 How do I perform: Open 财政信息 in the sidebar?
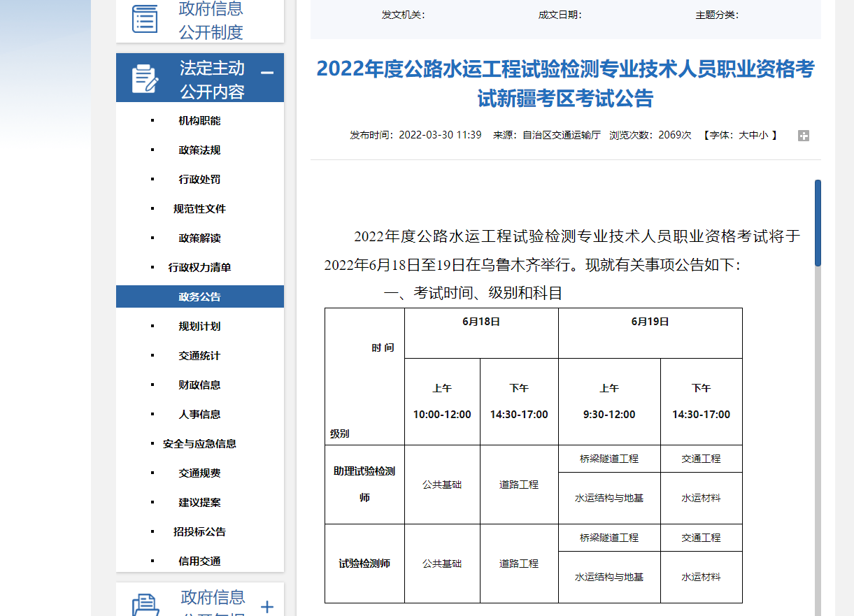pyautogui.click(x=199, y=385)
